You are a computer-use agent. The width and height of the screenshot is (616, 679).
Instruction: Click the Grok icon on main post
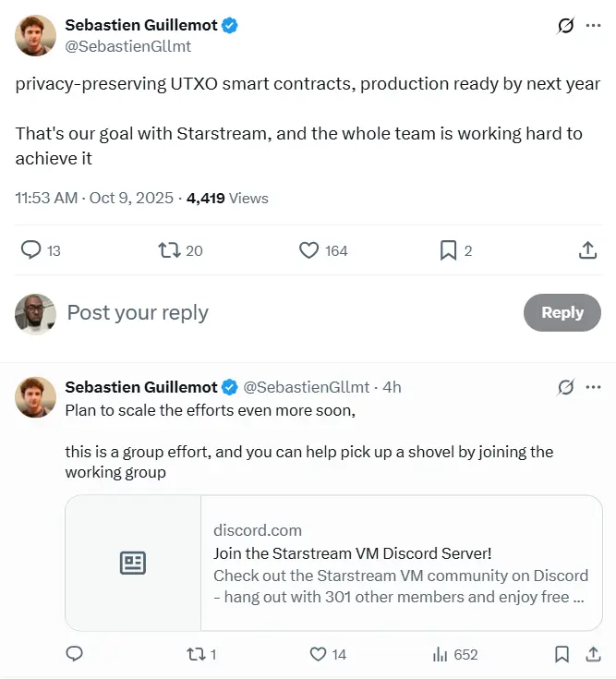[x=566, y=26]
